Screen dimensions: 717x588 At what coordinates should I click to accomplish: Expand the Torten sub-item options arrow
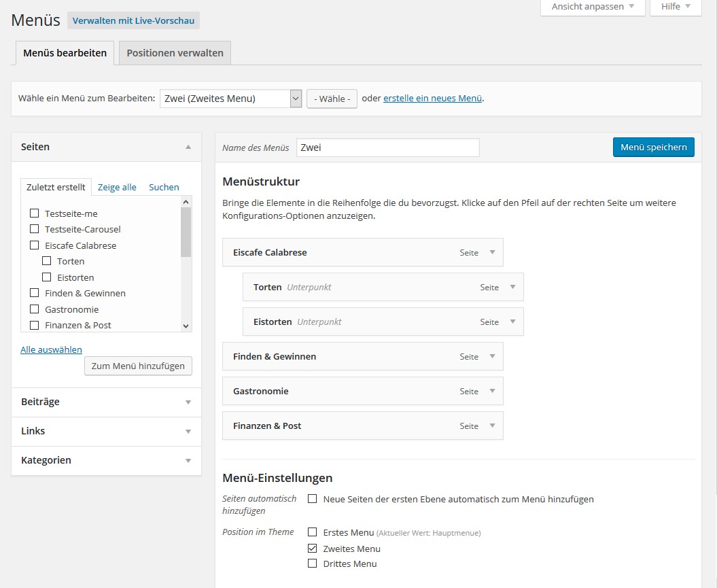click(x=513, y=287)
